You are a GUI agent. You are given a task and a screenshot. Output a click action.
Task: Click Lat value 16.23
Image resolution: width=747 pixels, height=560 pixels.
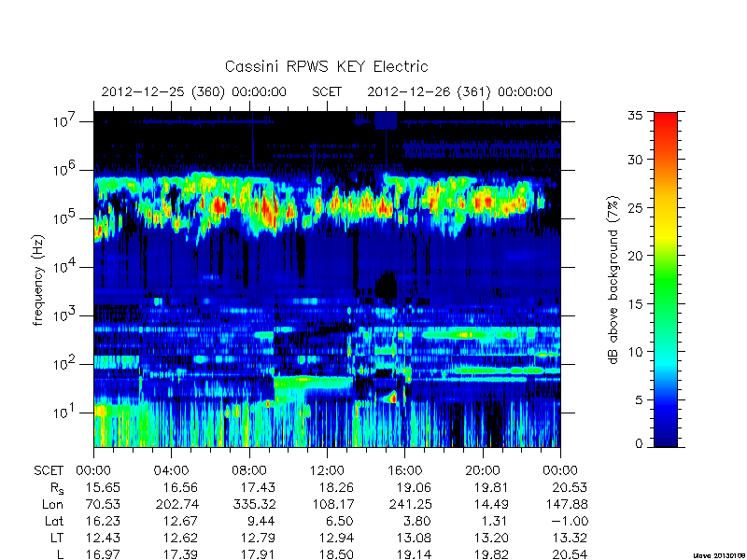click(103, 521)
